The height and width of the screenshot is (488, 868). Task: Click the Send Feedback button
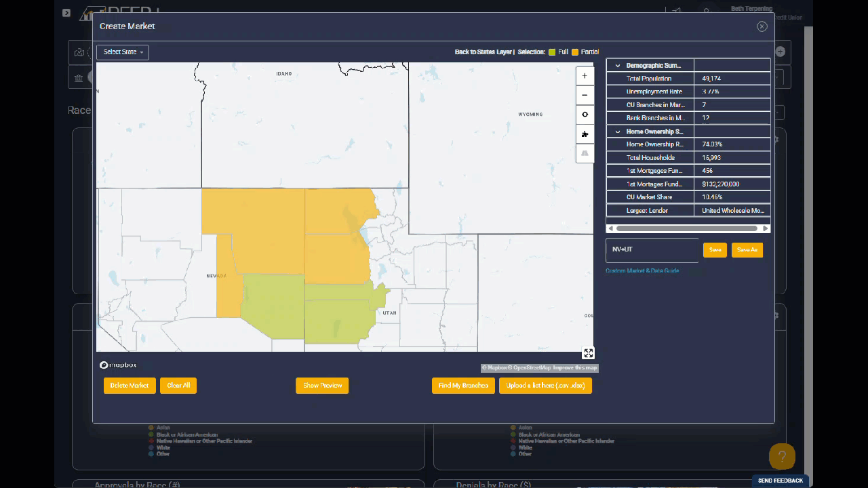(780, 481)
